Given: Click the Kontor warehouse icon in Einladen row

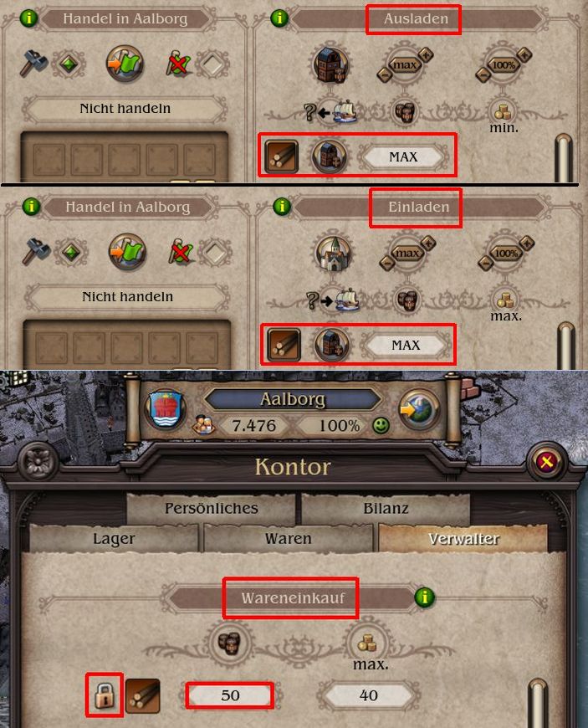Looking at the screenshot, I should coord(331,345).
